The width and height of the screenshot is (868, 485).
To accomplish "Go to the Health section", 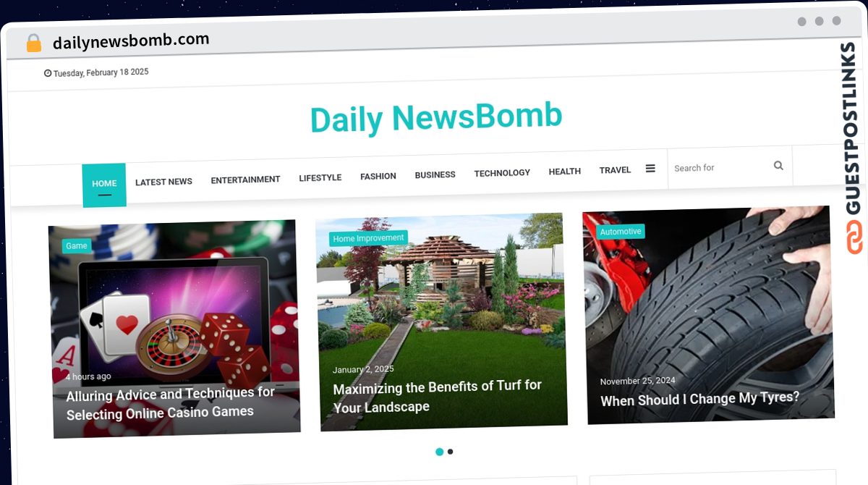I will click(564, 172).
